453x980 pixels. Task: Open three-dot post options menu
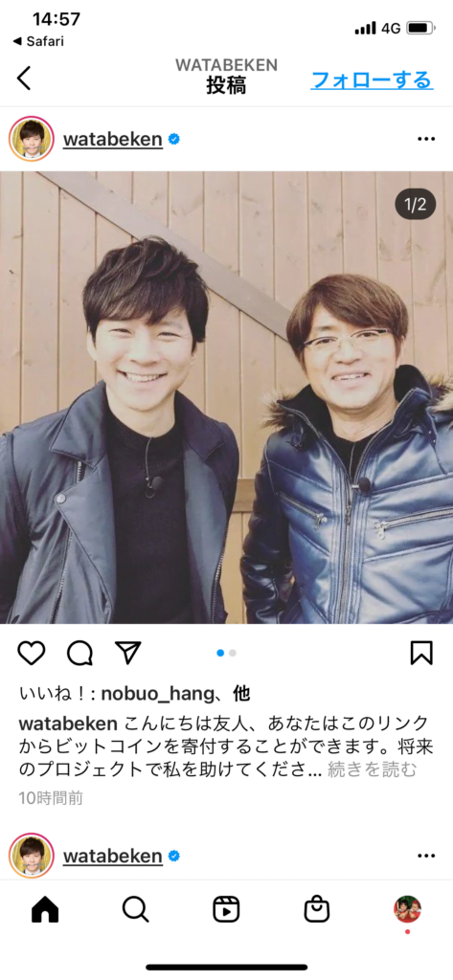click(426, 139)
